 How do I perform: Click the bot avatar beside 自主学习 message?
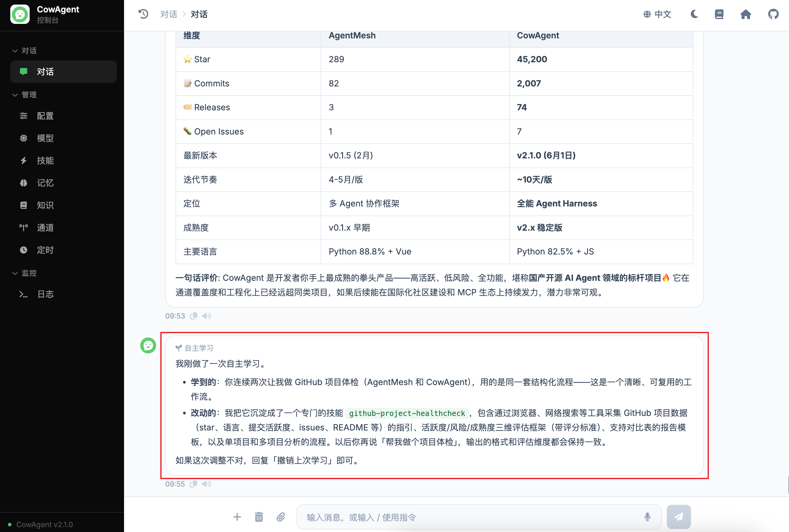[148, 345]
